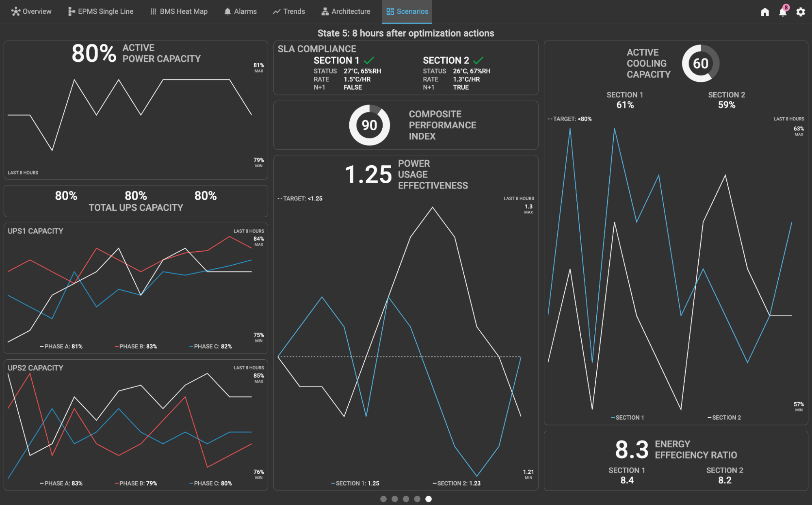The image size is (812, 505).
Task: Click Section 2 status 26°C, 67%RH
Action: click(472, 71)
